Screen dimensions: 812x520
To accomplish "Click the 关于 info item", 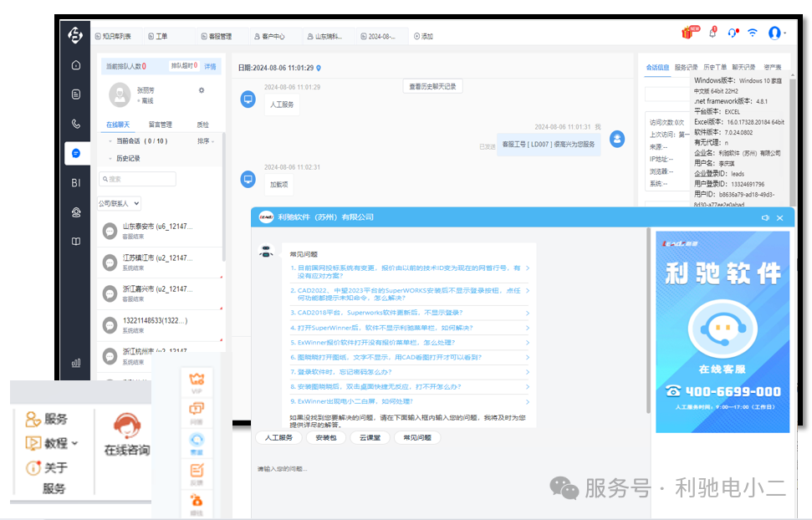I will click(47, 467).
